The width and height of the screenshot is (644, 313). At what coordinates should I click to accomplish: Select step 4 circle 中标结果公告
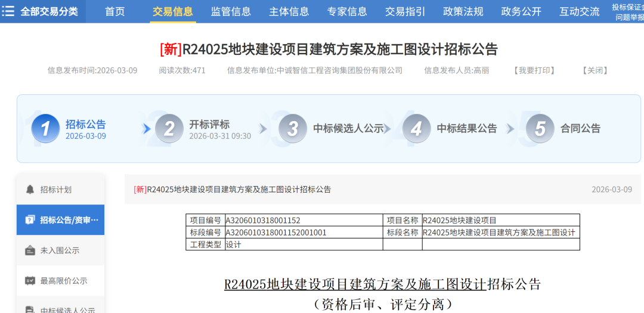416,129
